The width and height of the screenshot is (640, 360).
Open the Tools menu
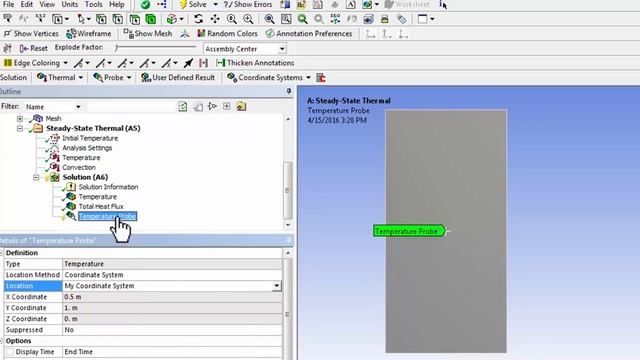point(93,4)
